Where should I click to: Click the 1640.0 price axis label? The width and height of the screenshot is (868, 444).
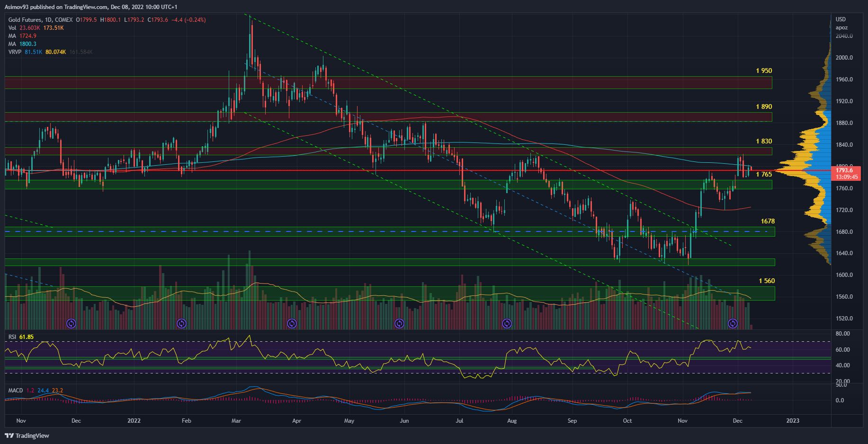pyautogui.click(x=844, y=253)
